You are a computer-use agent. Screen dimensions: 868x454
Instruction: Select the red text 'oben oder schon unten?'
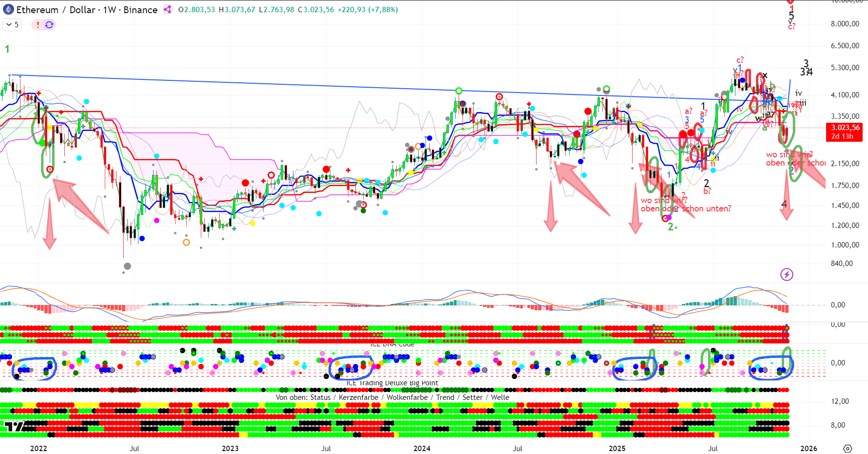click(686, 208)
